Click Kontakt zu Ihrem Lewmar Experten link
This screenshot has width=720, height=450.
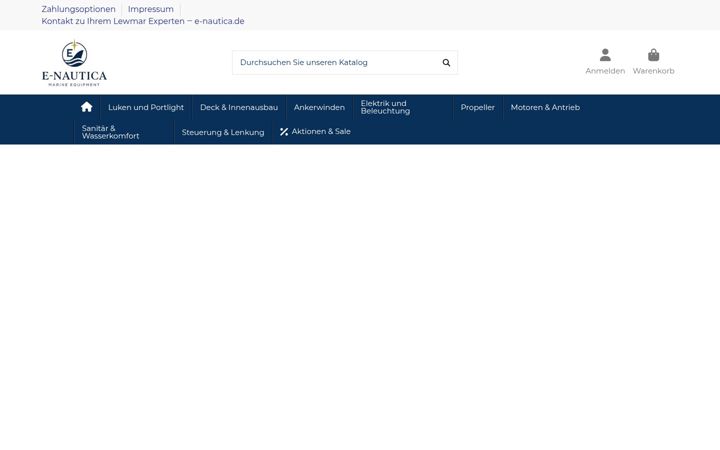[143, 21]
